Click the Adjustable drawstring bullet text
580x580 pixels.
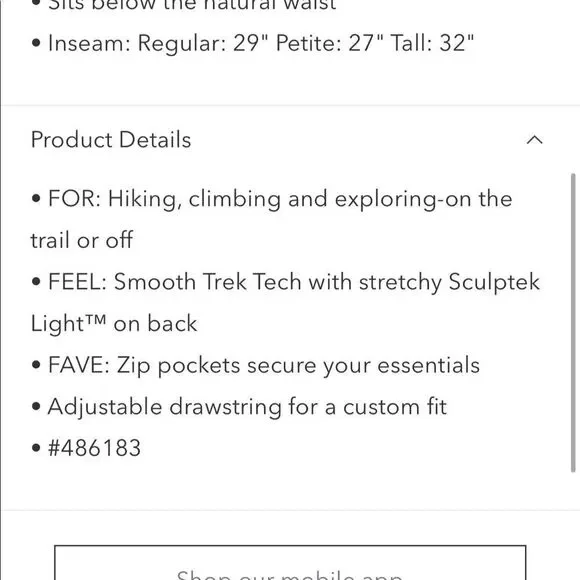coord(247,407)
